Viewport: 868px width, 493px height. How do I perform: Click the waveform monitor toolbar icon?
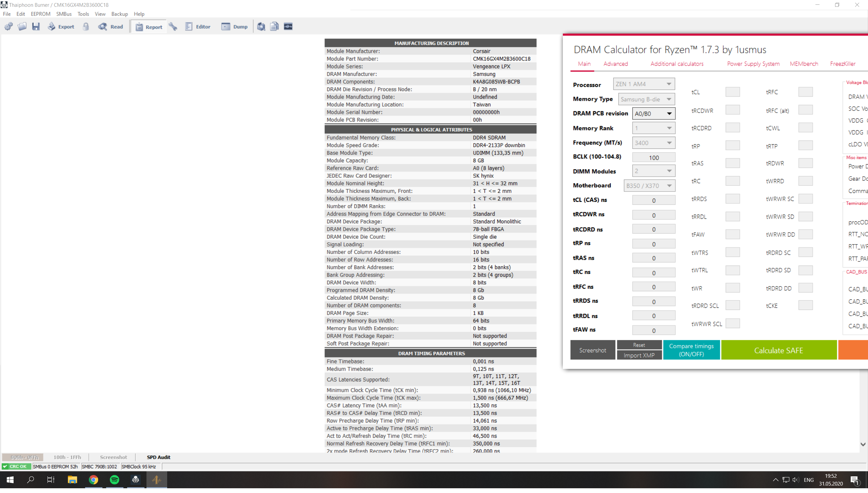[288, 26]
